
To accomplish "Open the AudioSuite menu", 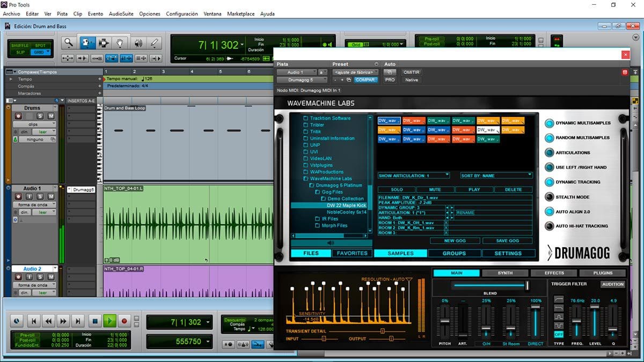I will pos(121,13).
